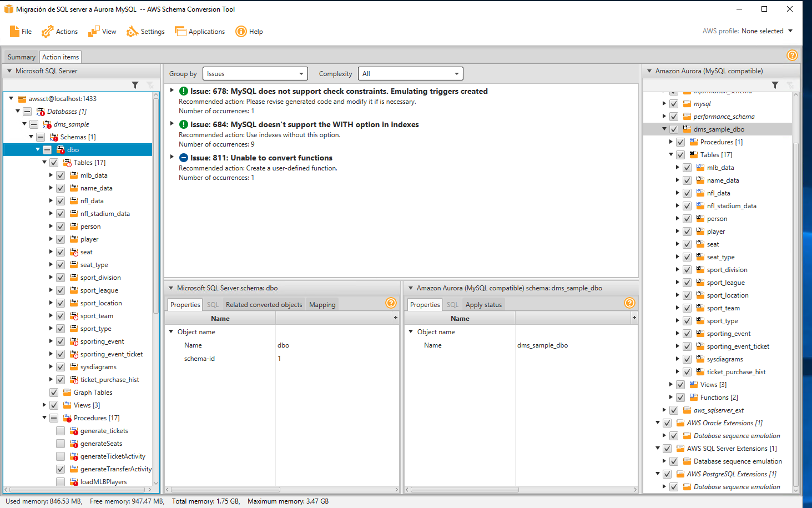Click the help icon in SQL Server schema panel
The image size is (812, 508).
coord(391,303)
